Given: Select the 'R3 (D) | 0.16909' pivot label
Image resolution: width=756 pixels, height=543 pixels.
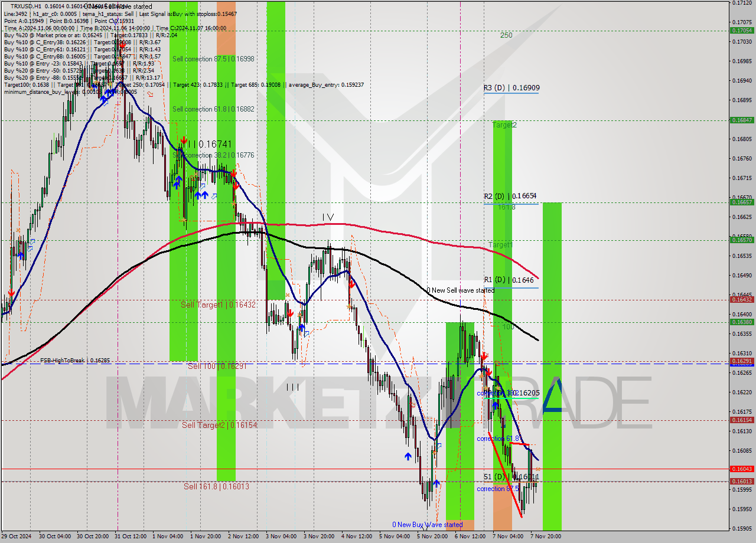Looking at the screenshot, I should (x=511, y=88).
